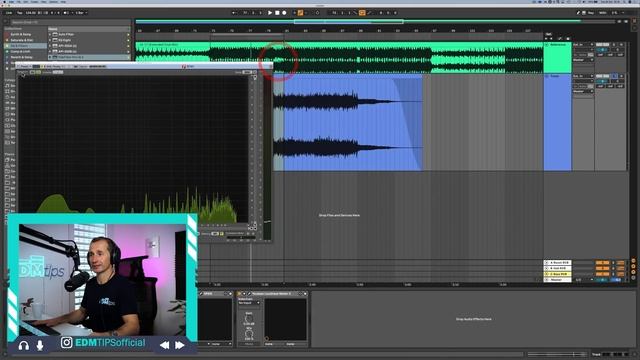Open the Create menu

(35, 2)
